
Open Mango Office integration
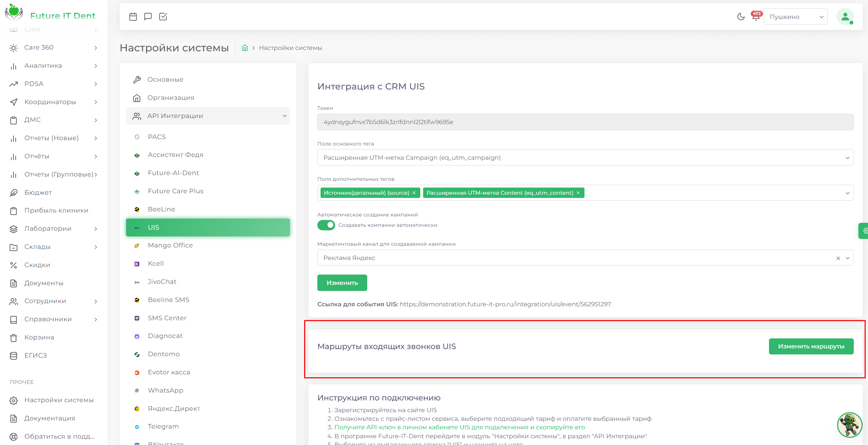point(208,245)
